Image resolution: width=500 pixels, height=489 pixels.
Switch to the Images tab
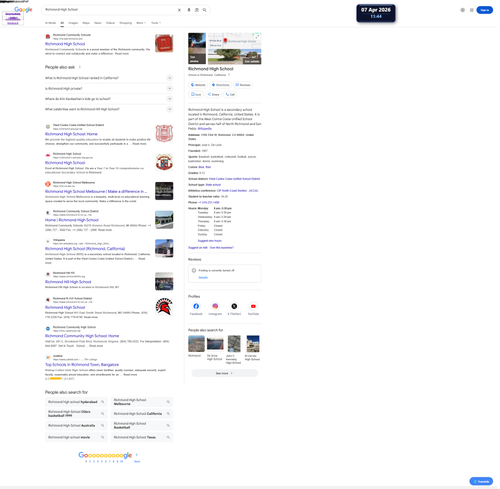(x=73, y=23)
